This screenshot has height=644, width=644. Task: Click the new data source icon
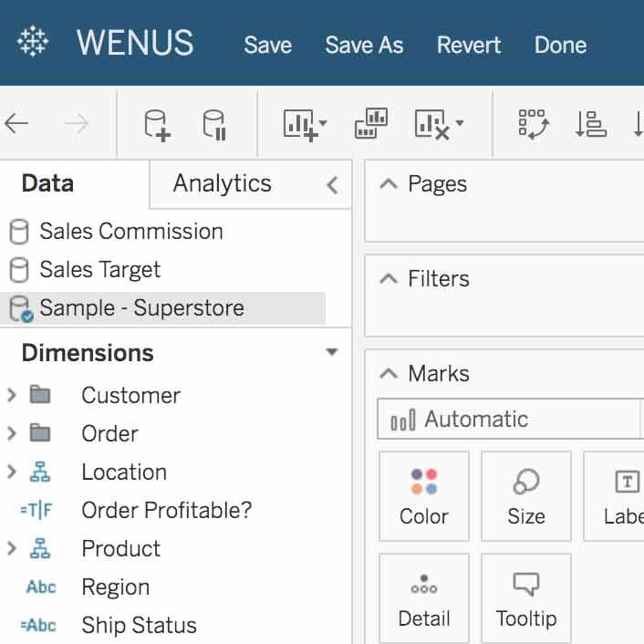(x=157, y=124)
